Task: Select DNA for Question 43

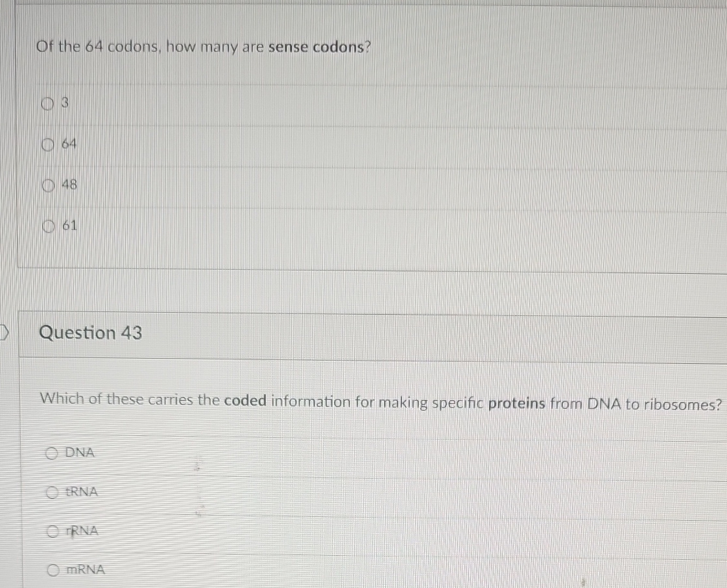Action: tap(52, 453)
